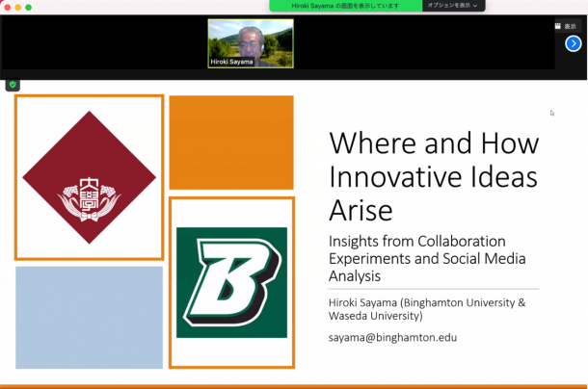Click the title 'Where and How Innovative Ideas Arise'
Viewport: 588px width, 389px height.
(434, 176)
